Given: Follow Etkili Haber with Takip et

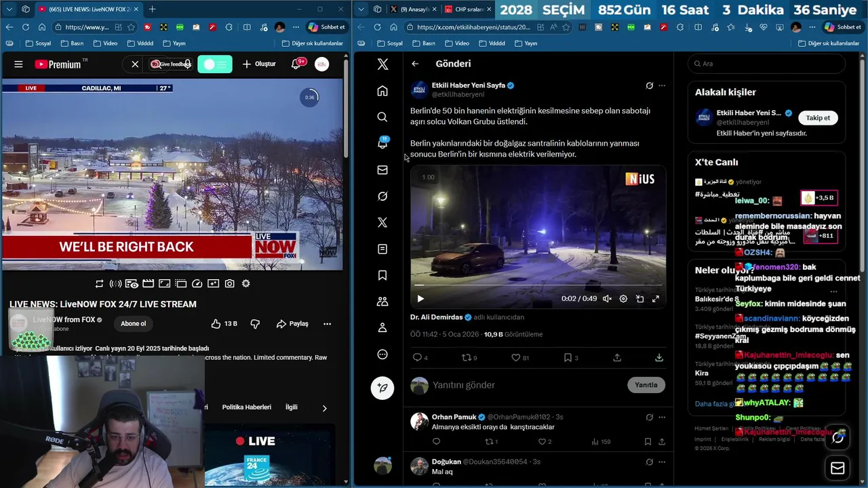Looking at the screenshot, I should coord(818,118).
